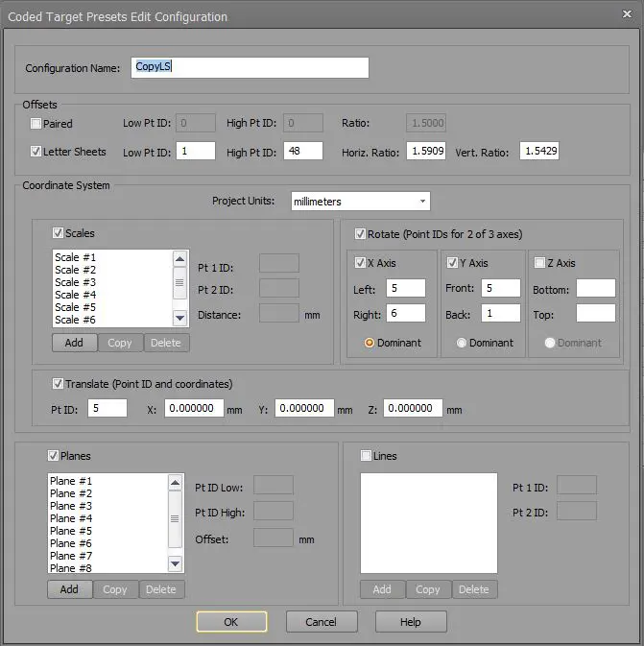
Task: Click Add button under Planes list
Action: 70,589
